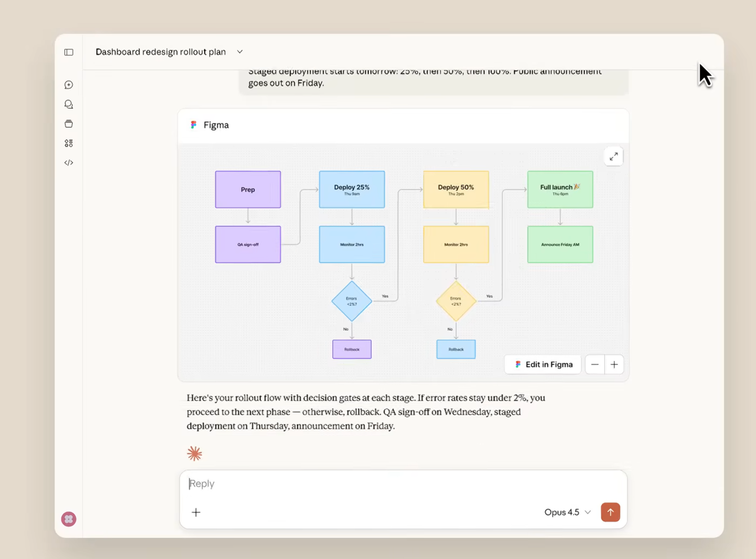
Task: Open the Dashboard redesign rollout plan title dropdown
Action: coord(239,51)
